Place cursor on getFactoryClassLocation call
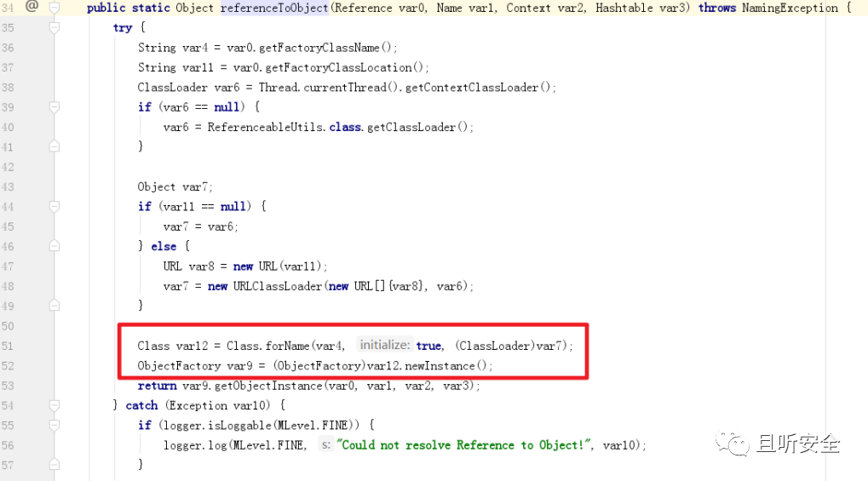The image size is (868, 481). (338, 67)
